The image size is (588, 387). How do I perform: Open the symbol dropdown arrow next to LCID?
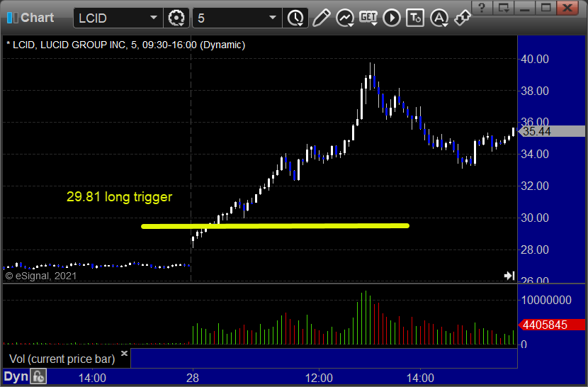pos(153,18)
